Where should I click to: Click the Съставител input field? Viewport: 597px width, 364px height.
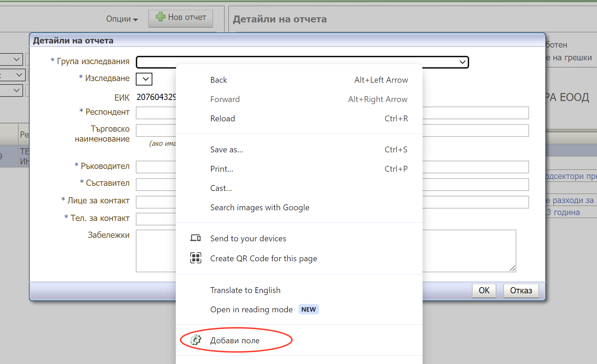pyautogui.click(x=332, y=184)
